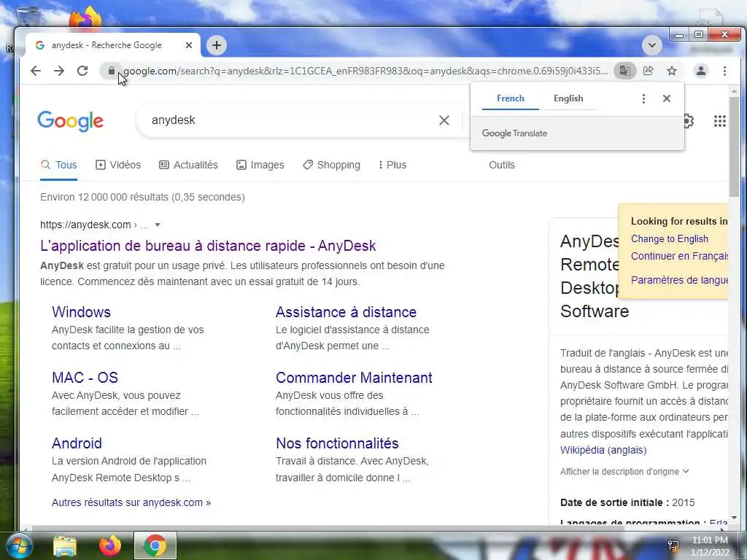Open the Assistance à distance sitelink
Viewport: 747px width, 560px height.
point(346,312)
